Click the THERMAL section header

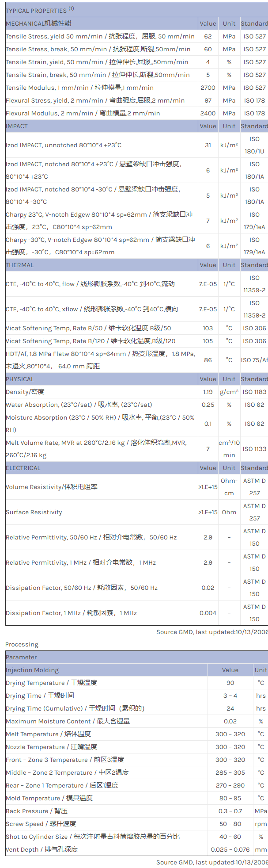point(20,265)
